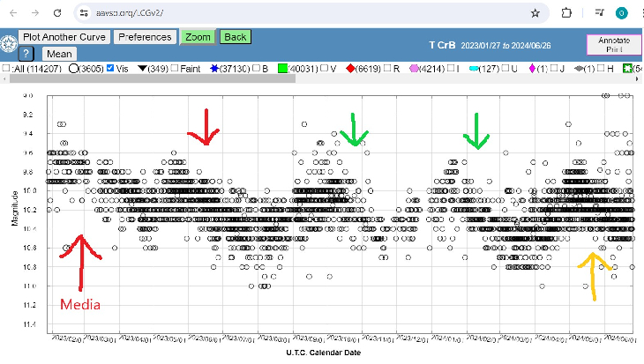Click the Mean button

[x=58, y=54]
